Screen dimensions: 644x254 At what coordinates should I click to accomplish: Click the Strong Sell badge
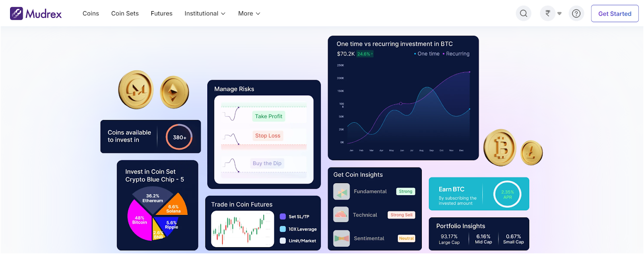pos(401,215)
